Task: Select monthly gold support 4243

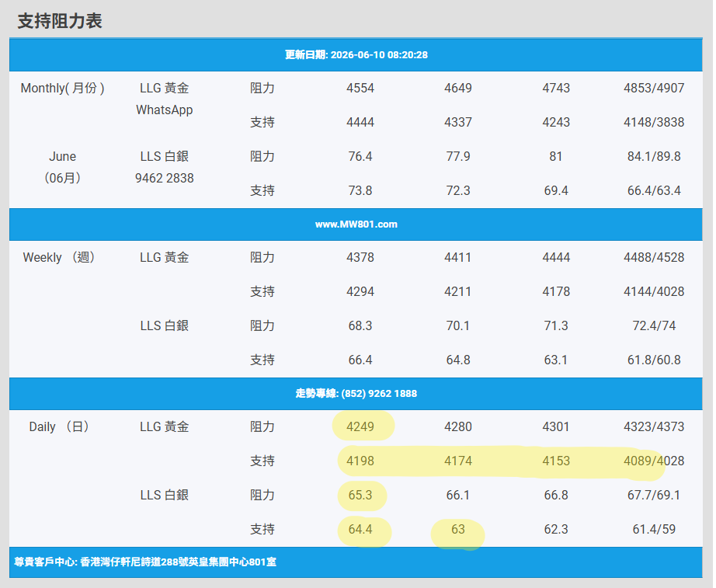Action: (x=556, y=122)
